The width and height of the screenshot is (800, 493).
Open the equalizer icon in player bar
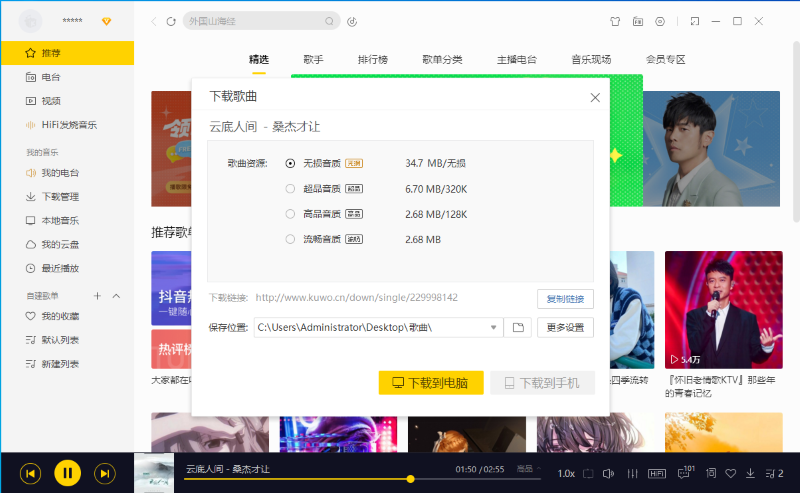click(x=632, y=474)
